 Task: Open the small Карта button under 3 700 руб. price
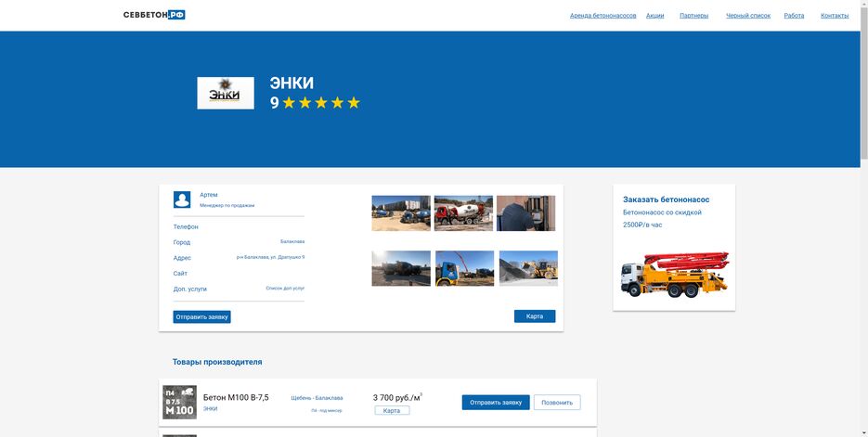pyautogui.click(x=392, y=410)
